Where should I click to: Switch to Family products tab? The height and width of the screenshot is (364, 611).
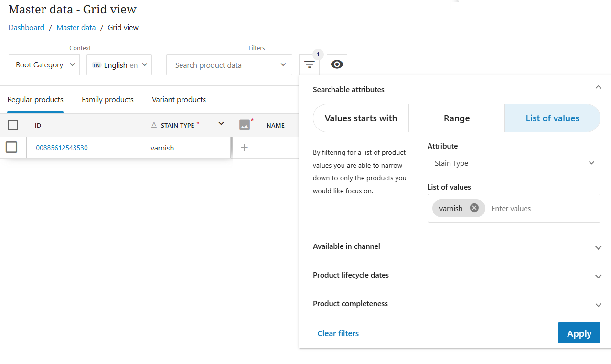107,100
